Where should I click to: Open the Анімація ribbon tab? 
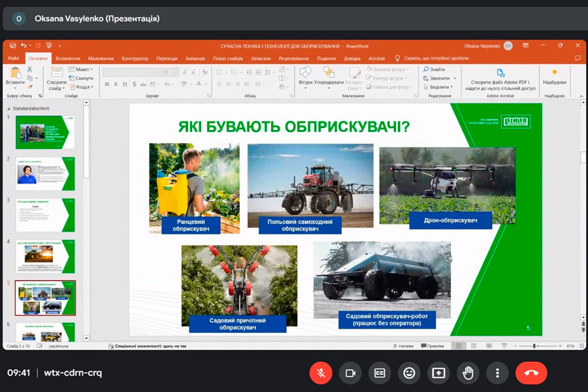click(195, 58)
